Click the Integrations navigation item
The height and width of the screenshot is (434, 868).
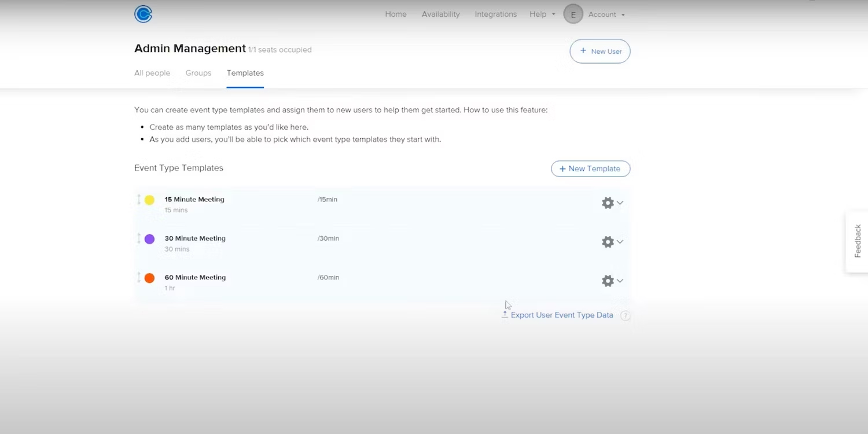point(495,14)
